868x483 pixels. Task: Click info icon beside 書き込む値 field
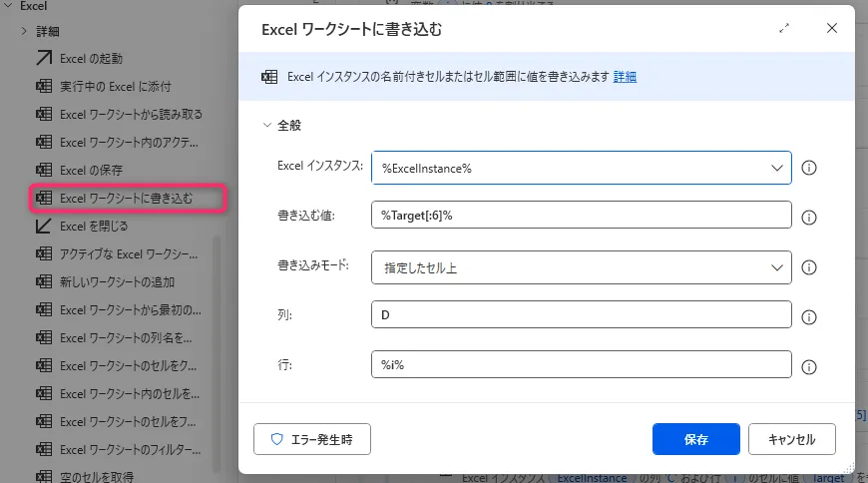810,217
